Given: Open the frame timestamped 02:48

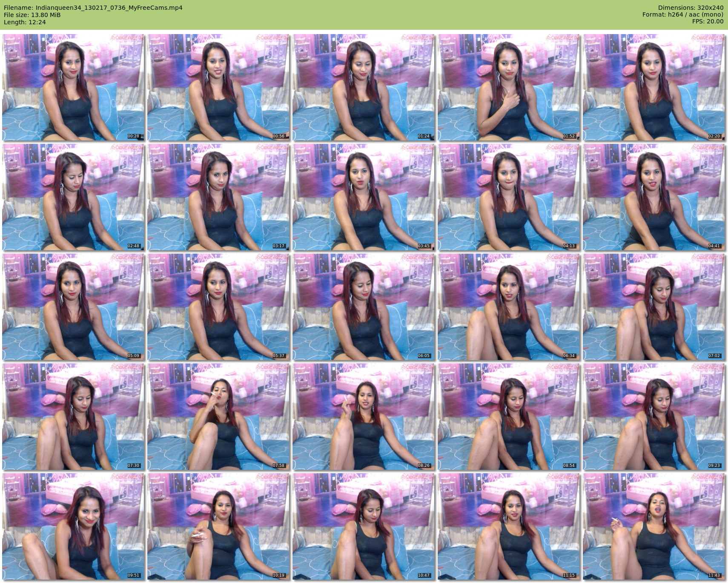Looking at the screenshot, I should coord(73,197).
